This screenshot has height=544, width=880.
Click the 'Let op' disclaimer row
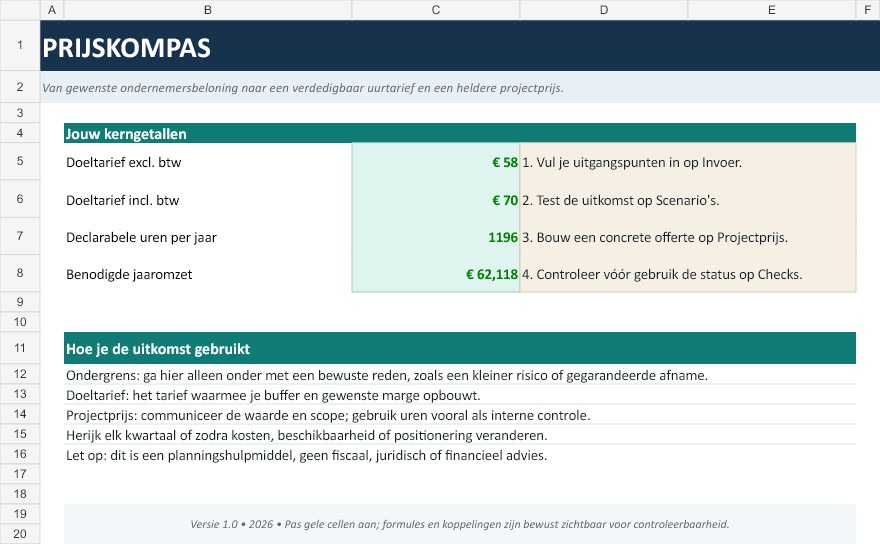[460, 455]
